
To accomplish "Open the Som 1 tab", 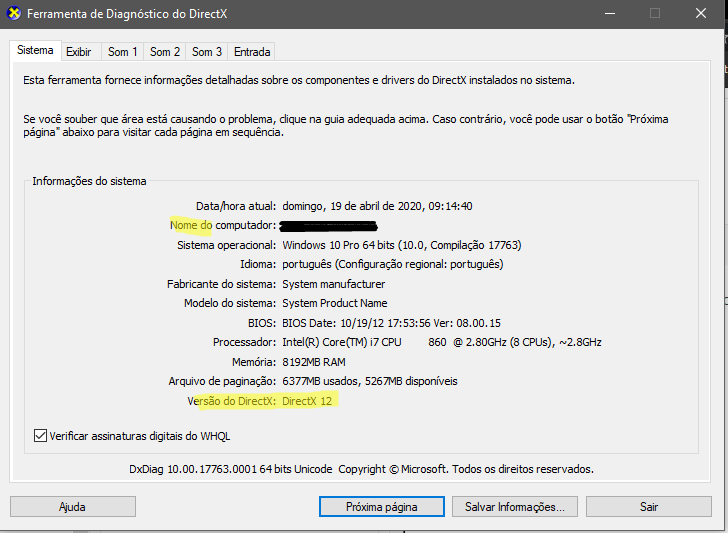I will pyautogui.click(x=122, y=52).
